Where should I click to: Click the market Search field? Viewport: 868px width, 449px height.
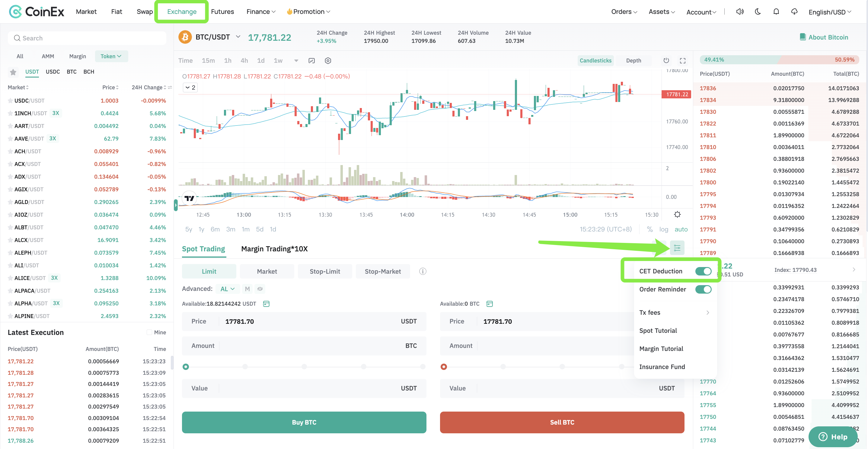tap(87, 38)
